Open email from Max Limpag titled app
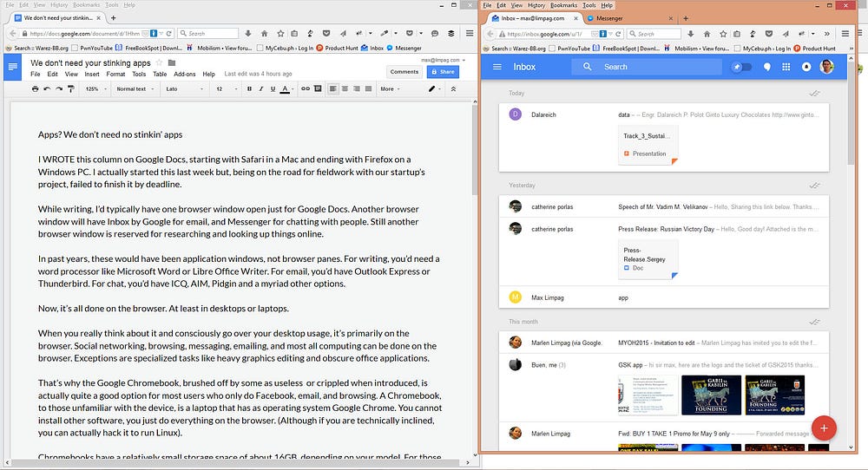Viewport: 868px width, 470px height. [x=664, y=297]
